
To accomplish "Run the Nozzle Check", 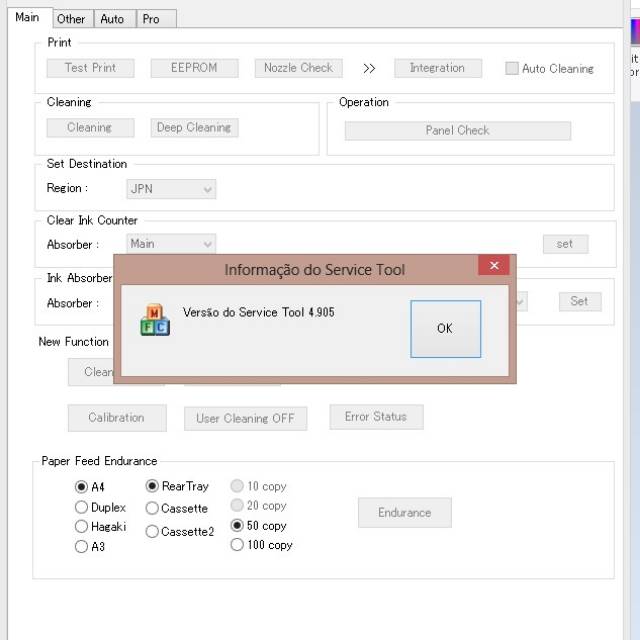I will [x=298, y=68].
